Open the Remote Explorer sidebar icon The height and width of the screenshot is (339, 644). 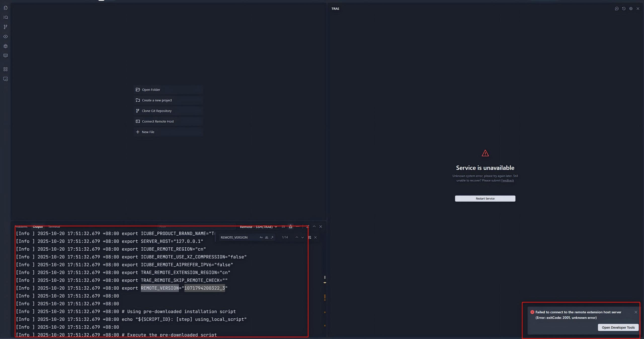tap(6, 79)
